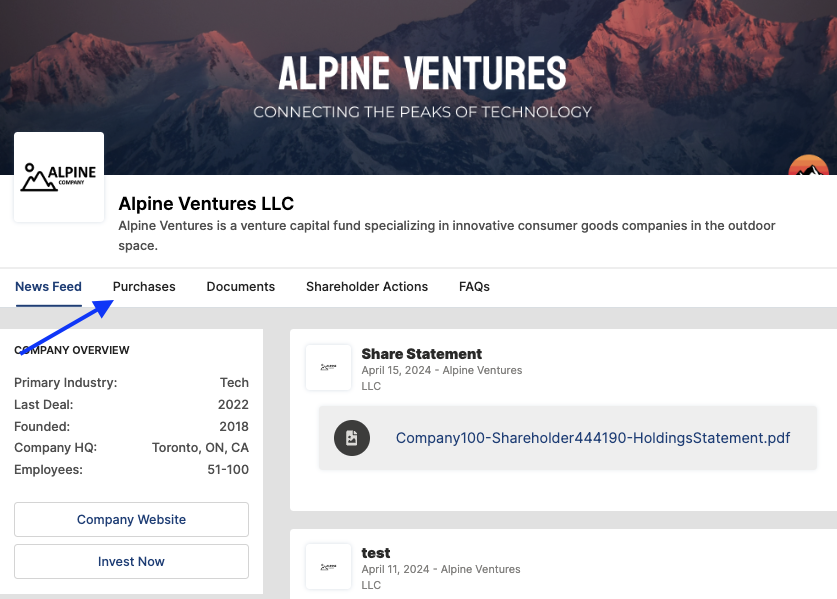Click the Invest Now button
This screenshot has width=837, height=599.
point(131,562)
